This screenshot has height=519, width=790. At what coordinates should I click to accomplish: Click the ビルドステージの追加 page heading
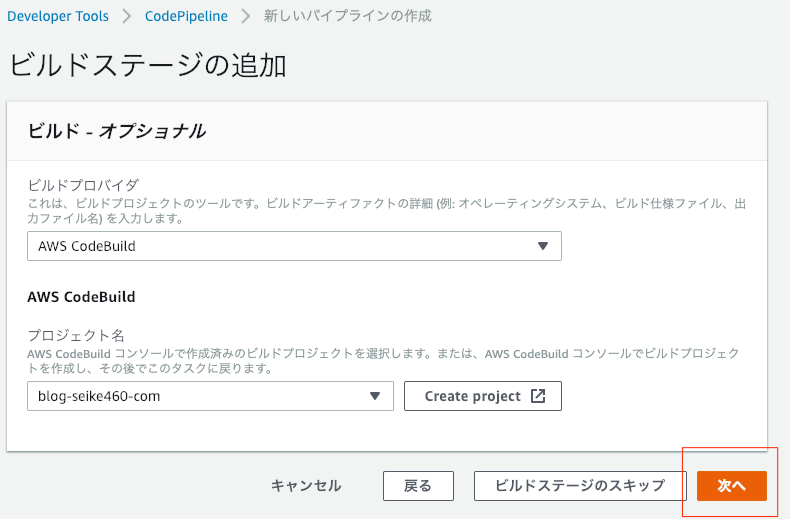pos(148,66)
